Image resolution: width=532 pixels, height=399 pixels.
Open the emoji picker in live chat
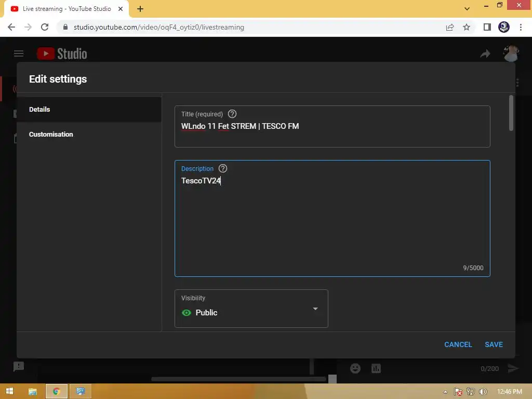coord(355,368)
